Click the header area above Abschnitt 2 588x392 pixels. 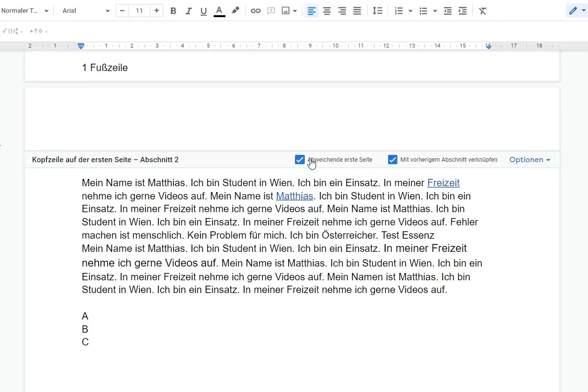pos(292,119)
